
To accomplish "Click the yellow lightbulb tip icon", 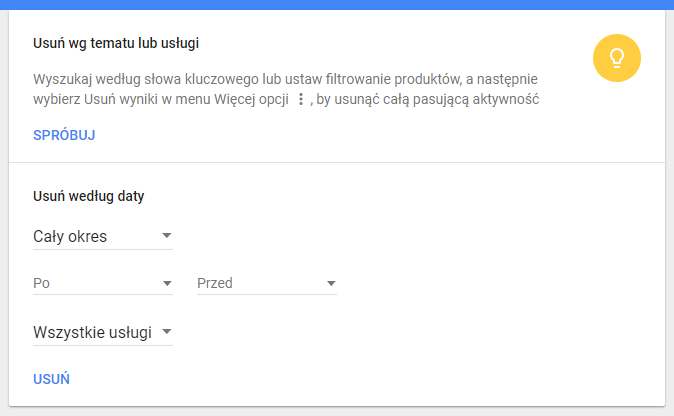I will pyautogui.click(x=616, y=58).
